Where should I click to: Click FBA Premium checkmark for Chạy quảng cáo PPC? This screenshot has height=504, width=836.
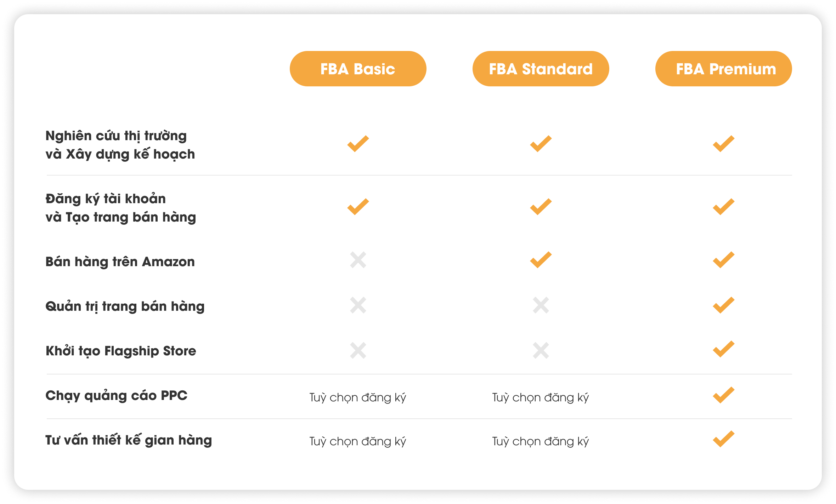point(724,395)
